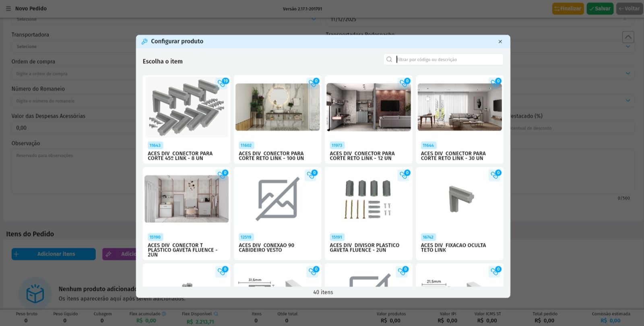Select the plastic divider image of product 15191

[x=369, y=199]
